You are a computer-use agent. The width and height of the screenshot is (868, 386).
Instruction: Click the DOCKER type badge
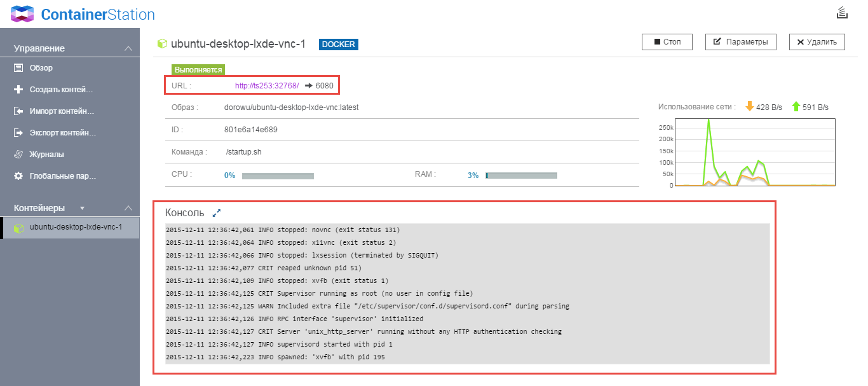click(x=339, y=45)
